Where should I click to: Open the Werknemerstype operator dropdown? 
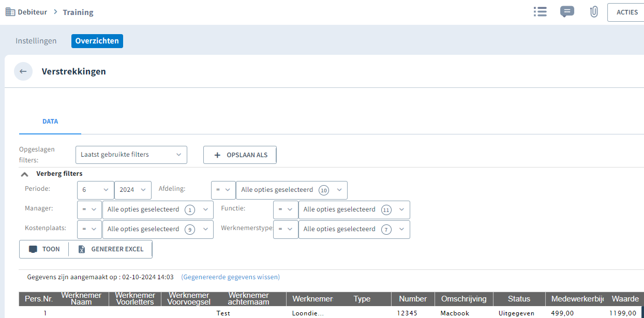pyautogui.click(x=286, y=229)
